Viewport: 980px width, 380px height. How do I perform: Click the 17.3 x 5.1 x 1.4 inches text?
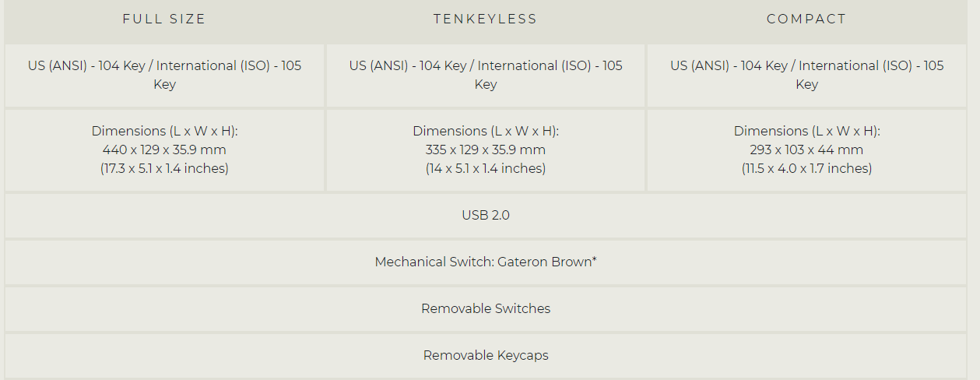tap(164, 168)
